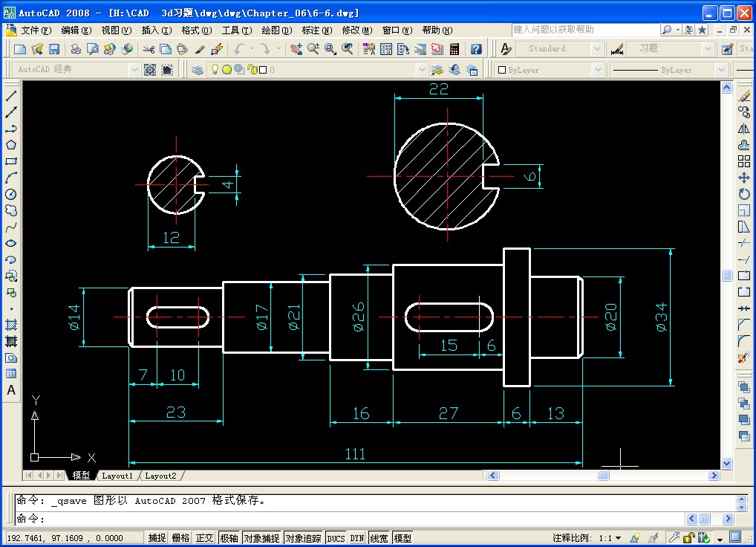Click the Print icon in toolbar
The image size is (756, 547).
tap(76, 49)
